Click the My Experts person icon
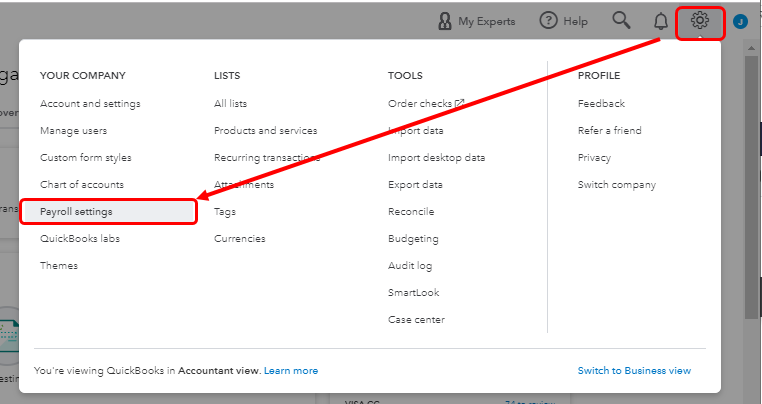Screen dimensions: 762x404 click(x=445, y=21)
